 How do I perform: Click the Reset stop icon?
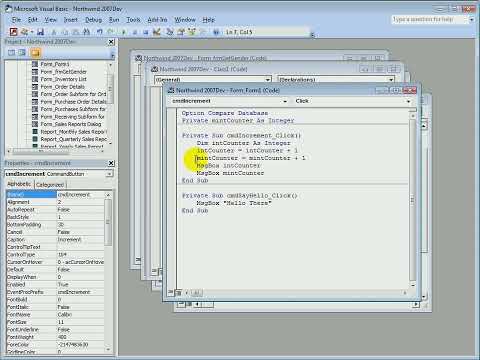(146, 32)
